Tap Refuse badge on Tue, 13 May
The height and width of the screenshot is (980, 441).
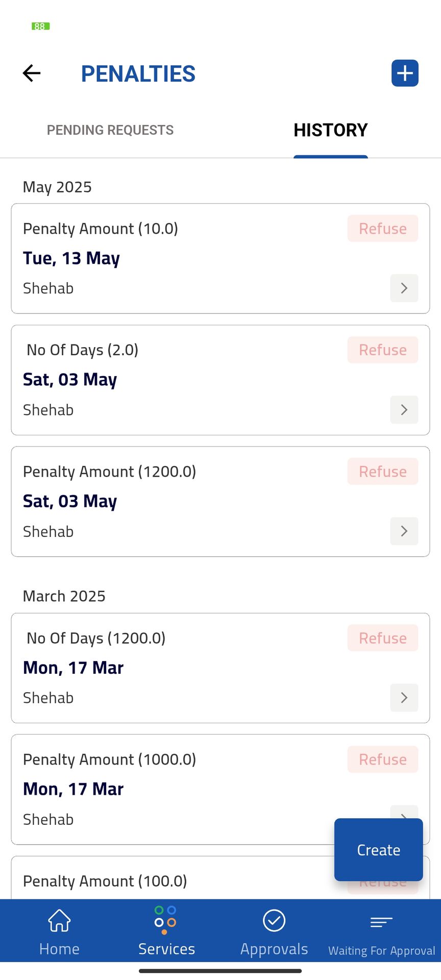coord(383,229)
